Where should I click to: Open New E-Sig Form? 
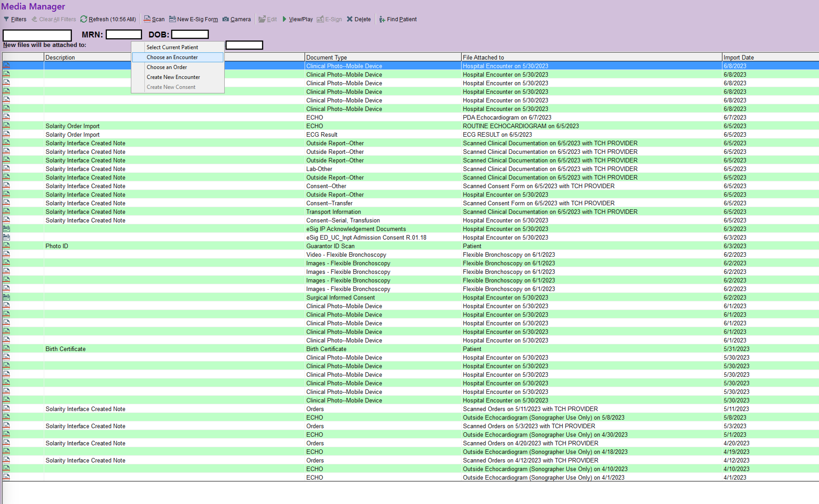(193, 19)
